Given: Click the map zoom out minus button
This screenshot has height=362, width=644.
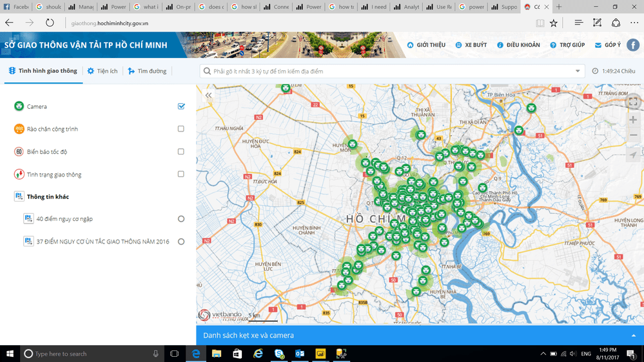Looking at the screenshot, I should pos(633,135).
